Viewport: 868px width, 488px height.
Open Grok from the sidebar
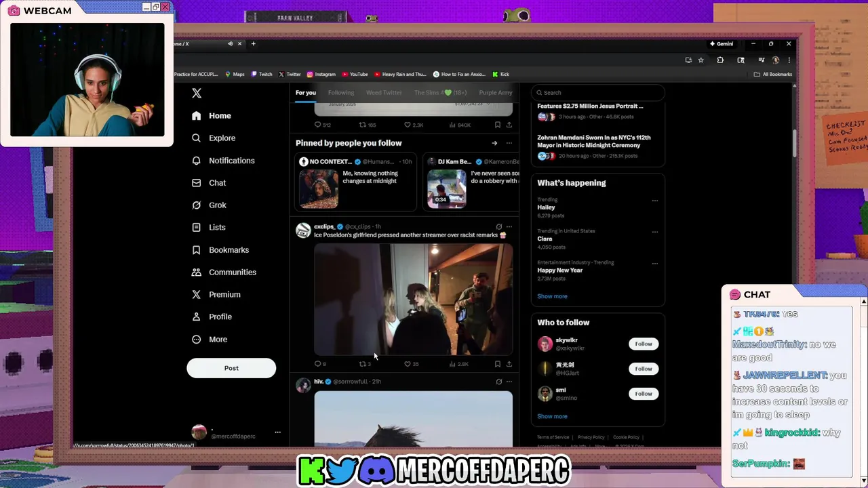coord(209,205)
